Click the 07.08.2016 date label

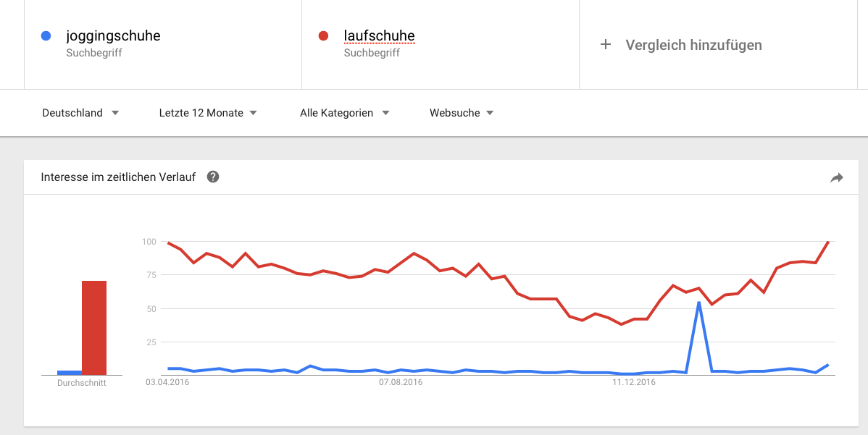point(400,382)
